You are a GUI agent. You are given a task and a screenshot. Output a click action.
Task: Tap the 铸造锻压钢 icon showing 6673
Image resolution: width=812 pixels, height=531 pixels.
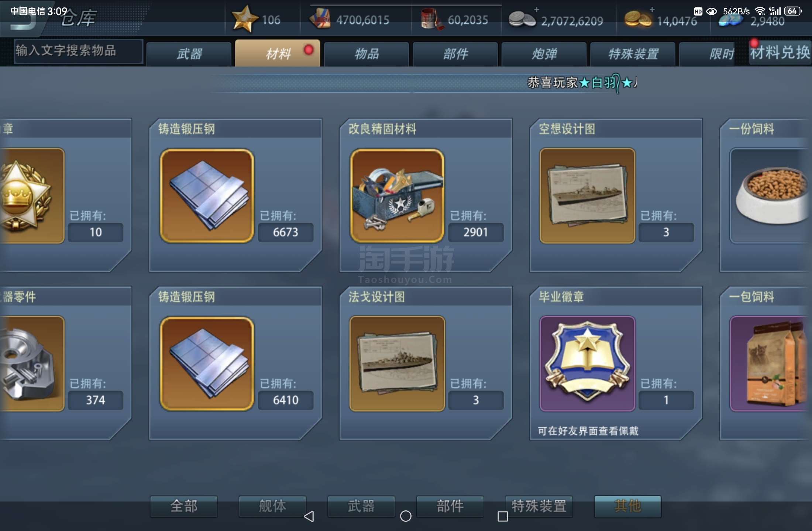click(207, 196)
